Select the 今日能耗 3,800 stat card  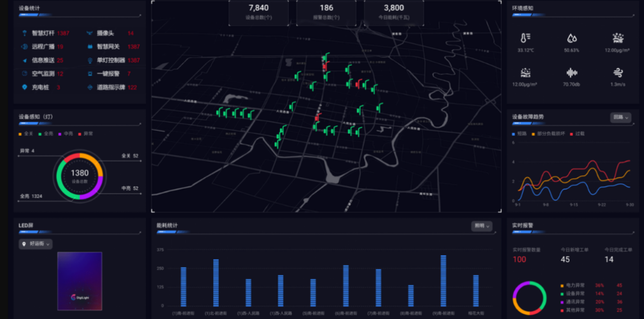pos(393,12)
